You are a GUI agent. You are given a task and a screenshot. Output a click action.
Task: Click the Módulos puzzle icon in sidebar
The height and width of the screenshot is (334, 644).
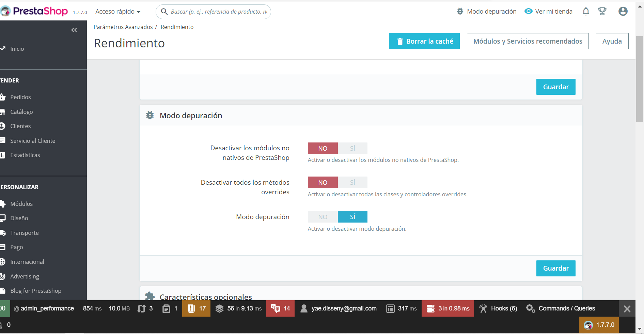2,204
